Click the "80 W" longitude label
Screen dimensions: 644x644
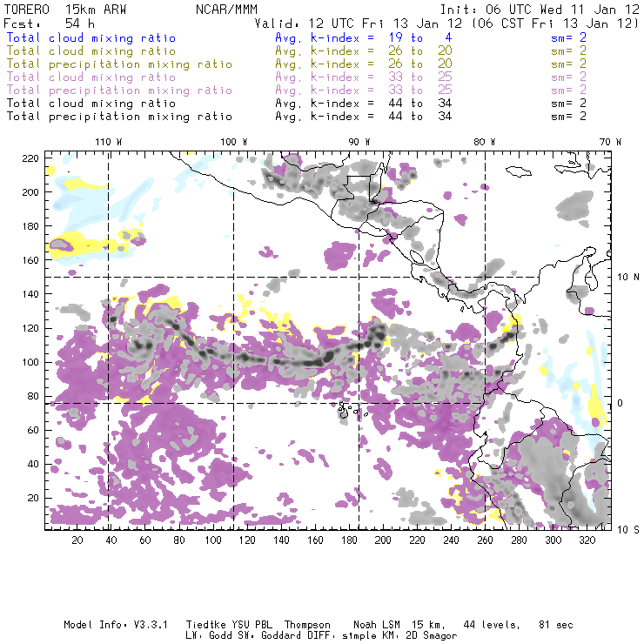pyautogui.click(x=485, y=142)
